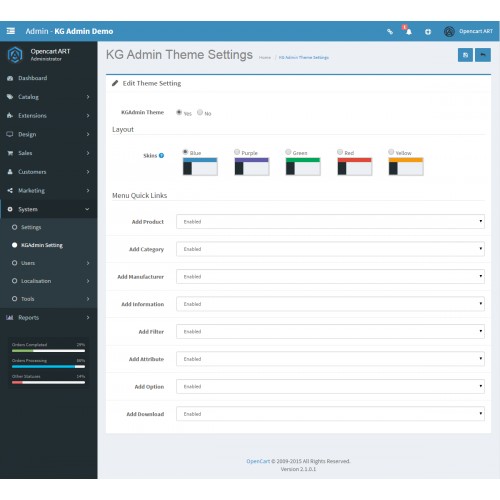Set KGAdmin Theme to No
This screenshot has width=500, height=500.
(200, 112)
